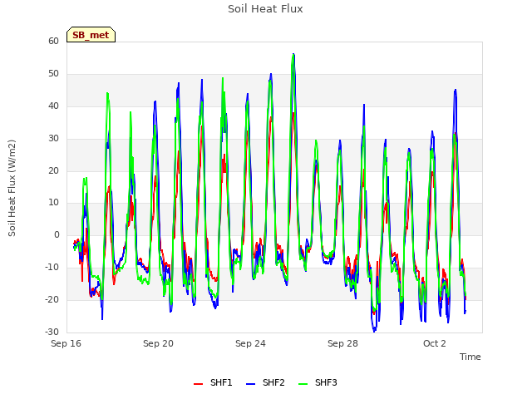Click the 30 y-axis tick label

[53, 139]
